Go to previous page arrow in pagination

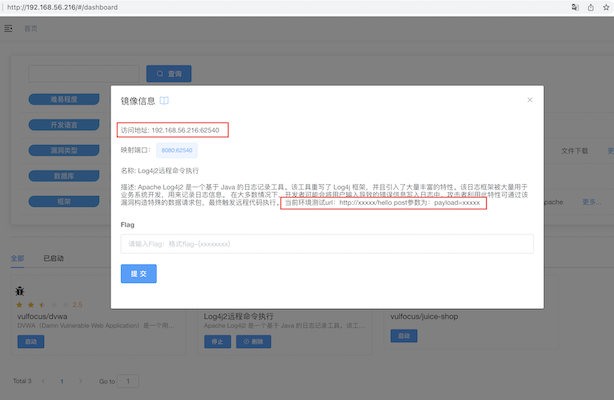pos(43,381)
